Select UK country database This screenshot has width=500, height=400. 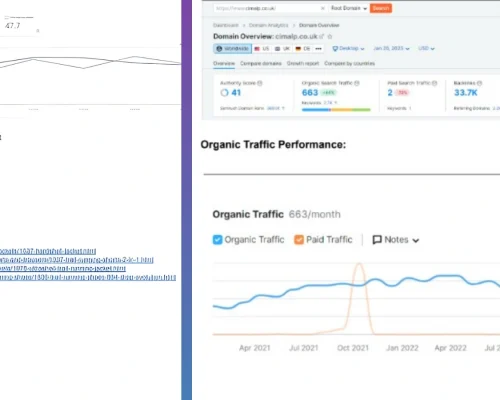point(282,49)
